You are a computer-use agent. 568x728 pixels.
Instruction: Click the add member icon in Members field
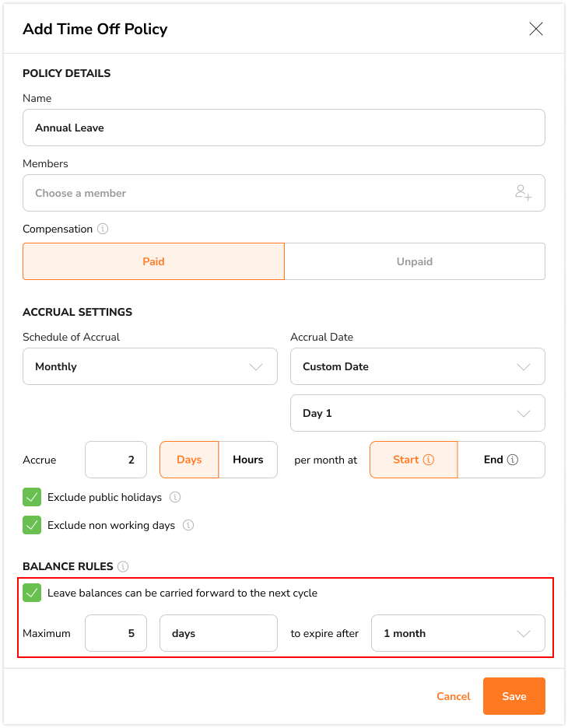coord(524,193)
